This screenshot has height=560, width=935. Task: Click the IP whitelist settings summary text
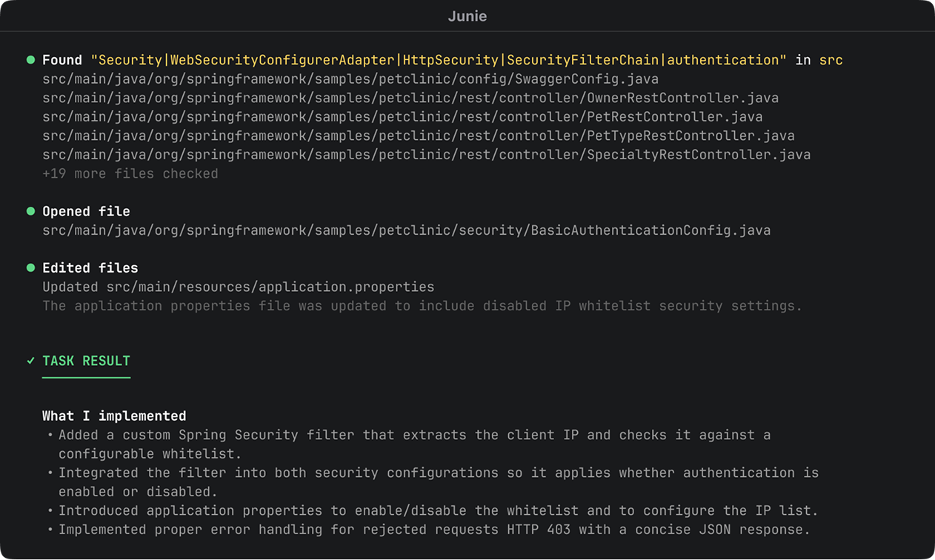click(x=422, y=306)
